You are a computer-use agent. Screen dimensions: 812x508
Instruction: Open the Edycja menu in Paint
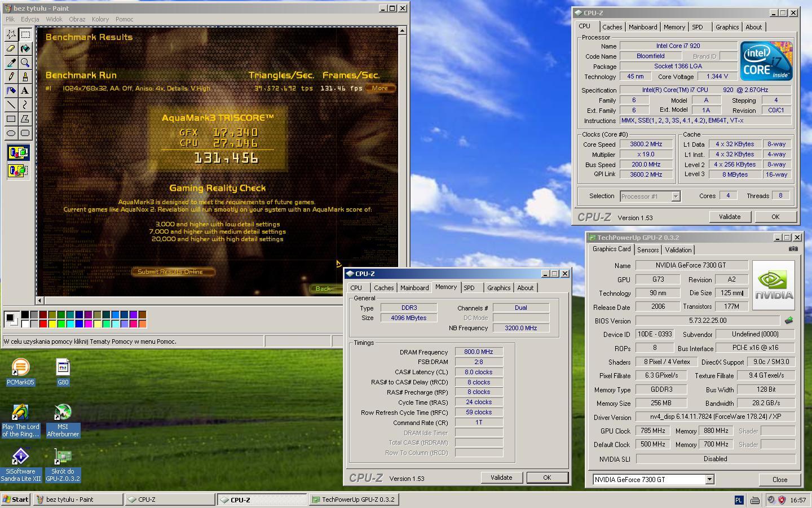[x=30, y=19]
